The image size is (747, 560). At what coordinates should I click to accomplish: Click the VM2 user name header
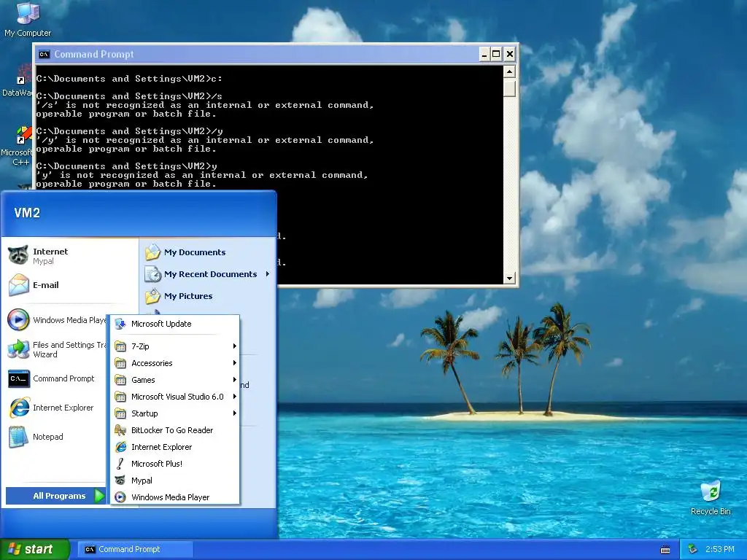[x=27, y=213]
